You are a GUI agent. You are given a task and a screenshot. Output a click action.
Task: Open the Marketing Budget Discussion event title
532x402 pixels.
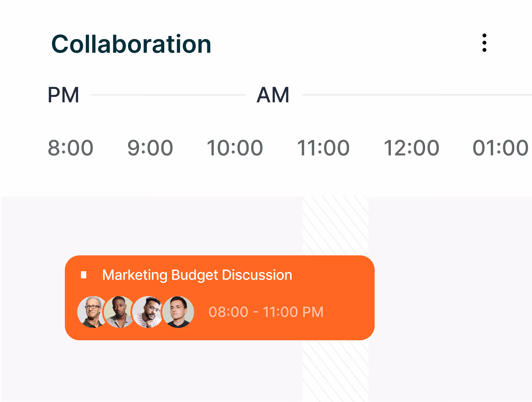pyautogui.click(x=197, y=275)
